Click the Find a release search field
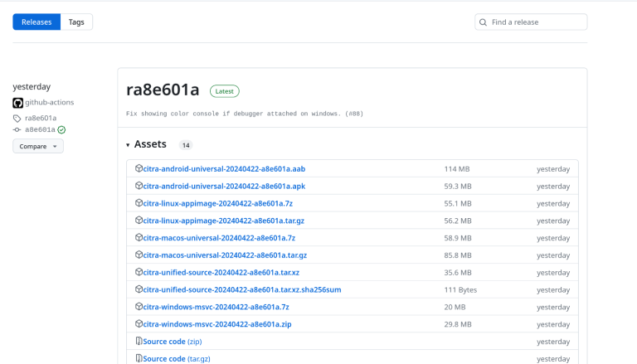The image size is (637, 364). pyautogui.click(x=536, y=22)
